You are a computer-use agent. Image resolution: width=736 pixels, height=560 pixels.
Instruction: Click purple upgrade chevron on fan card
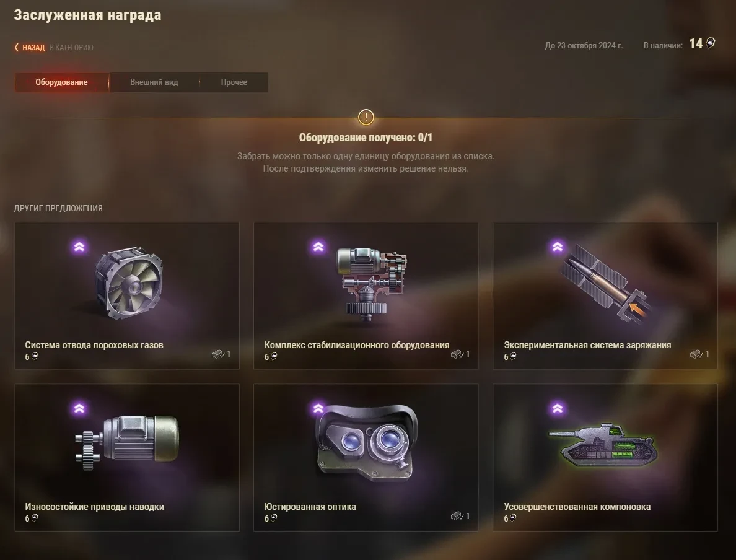pos(79,247)
